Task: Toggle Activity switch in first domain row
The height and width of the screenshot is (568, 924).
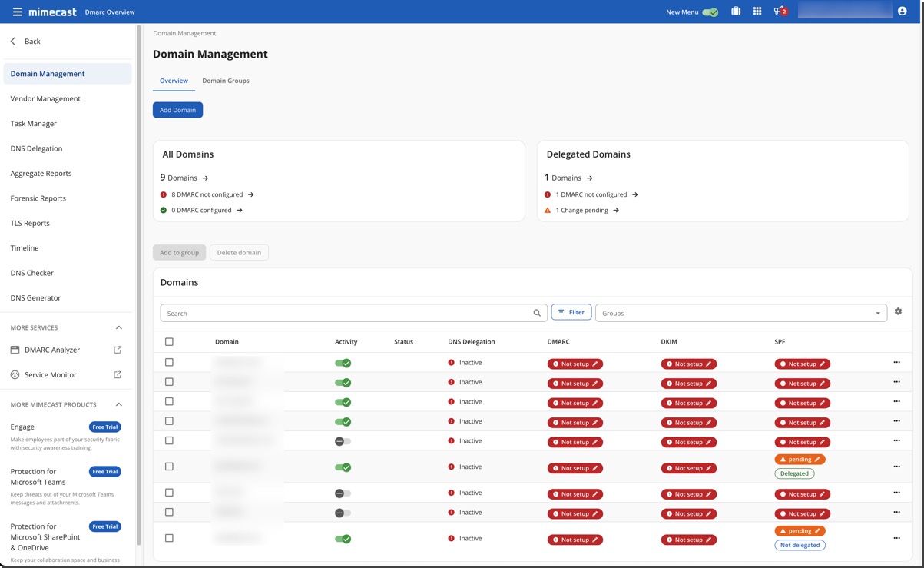Action: click(x=343, y=363)
